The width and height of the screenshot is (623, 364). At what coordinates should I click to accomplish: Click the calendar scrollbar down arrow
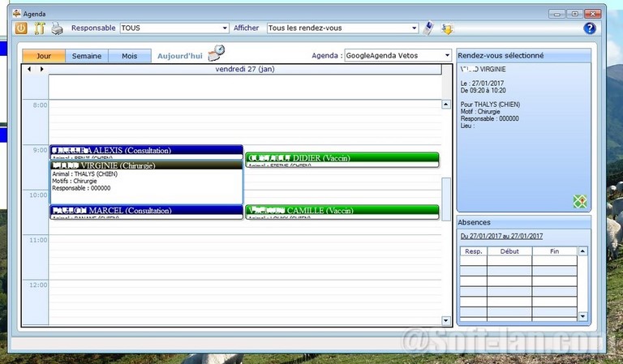click(x=445, y=320)
